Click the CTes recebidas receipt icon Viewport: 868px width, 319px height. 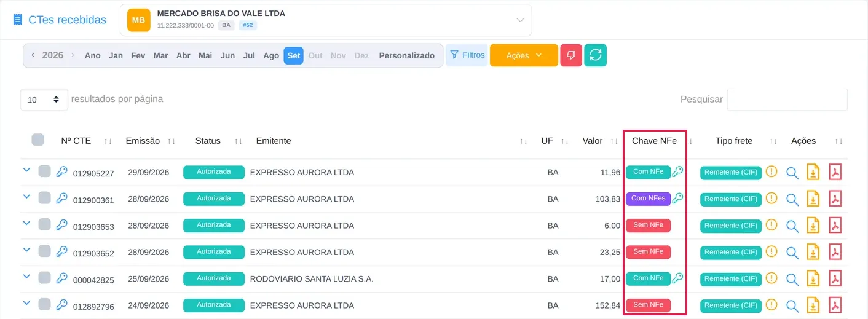point(18,20)
